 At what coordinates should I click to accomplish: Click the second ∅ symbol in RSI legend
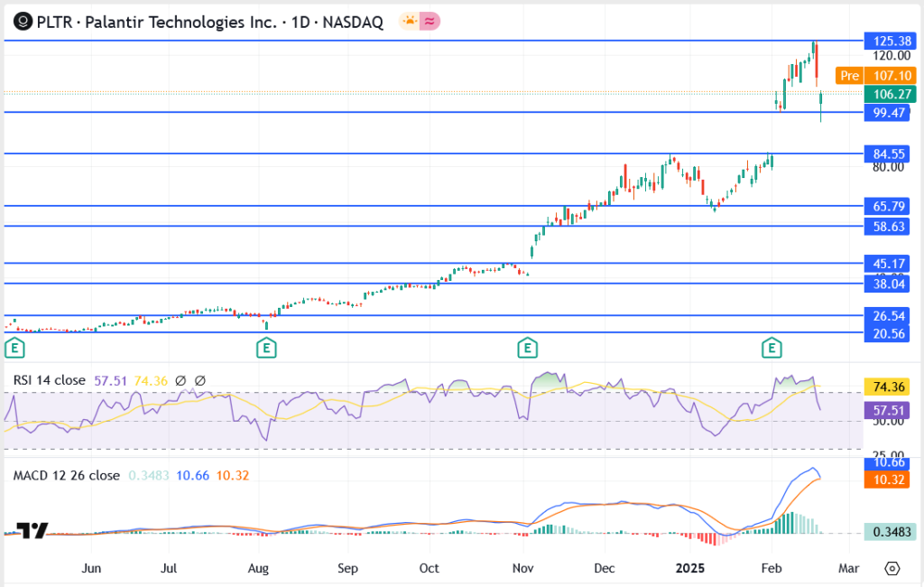click(x=199, y=381)
